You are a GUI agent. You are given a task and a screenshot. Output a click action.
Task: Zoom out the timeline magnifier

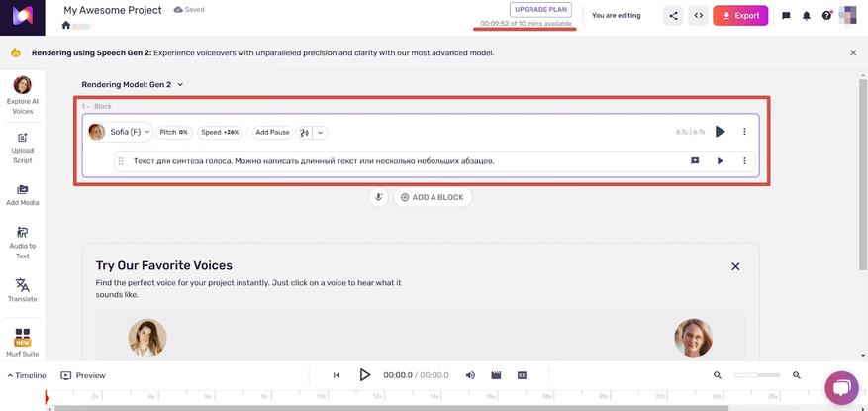[x=718, y=375]
